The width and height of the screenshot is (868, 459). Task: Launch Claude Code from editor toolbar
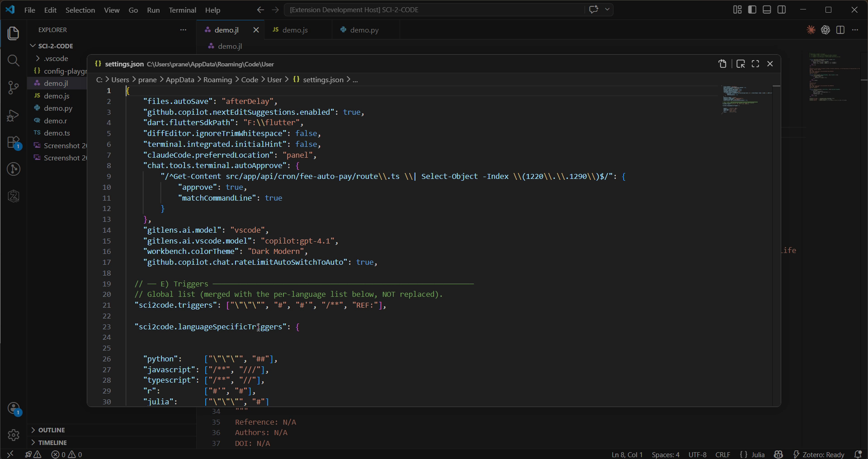click(x=811, y=30)
